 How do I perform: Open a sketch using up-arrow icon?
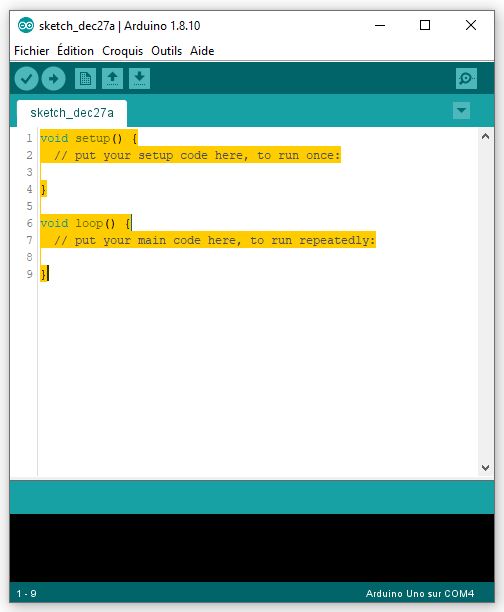112,79
